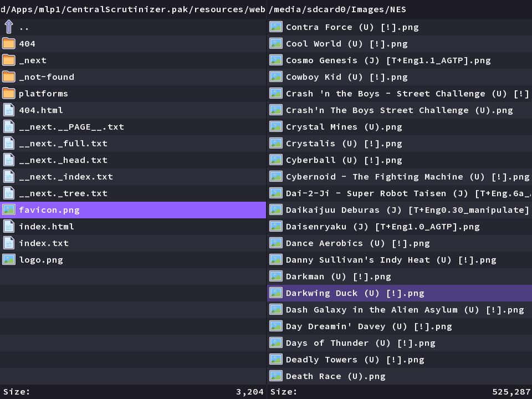Select Days of Thunder (U) [!].png name
The height and width of the screenshot is (399, 532).
(x=361, y=343)
